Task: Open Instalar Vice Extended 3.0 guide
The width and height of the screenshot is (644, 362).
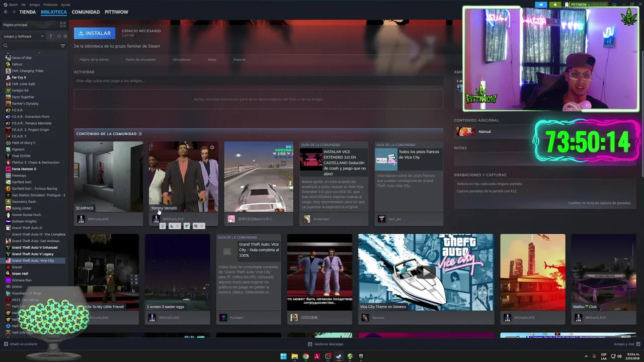Action: click(x=334, y=176)
